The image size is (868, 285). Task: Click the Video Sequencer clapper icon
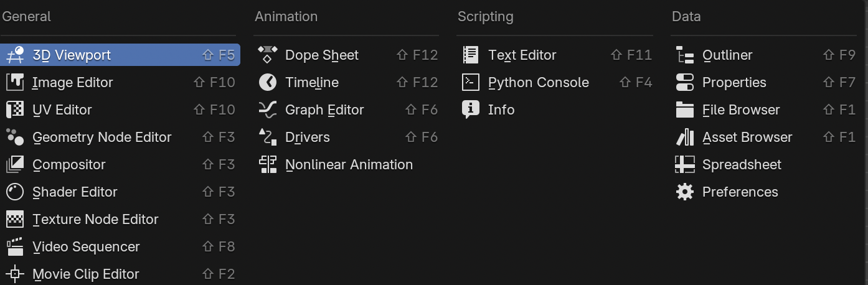tap(15, 246)
